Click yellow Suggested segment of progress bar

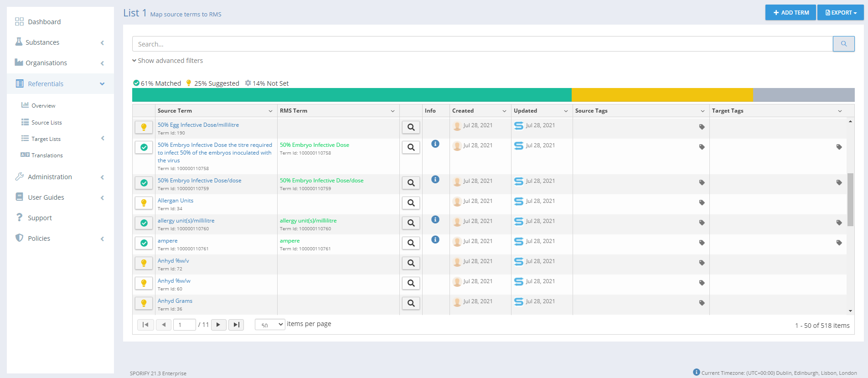[661, 95]
